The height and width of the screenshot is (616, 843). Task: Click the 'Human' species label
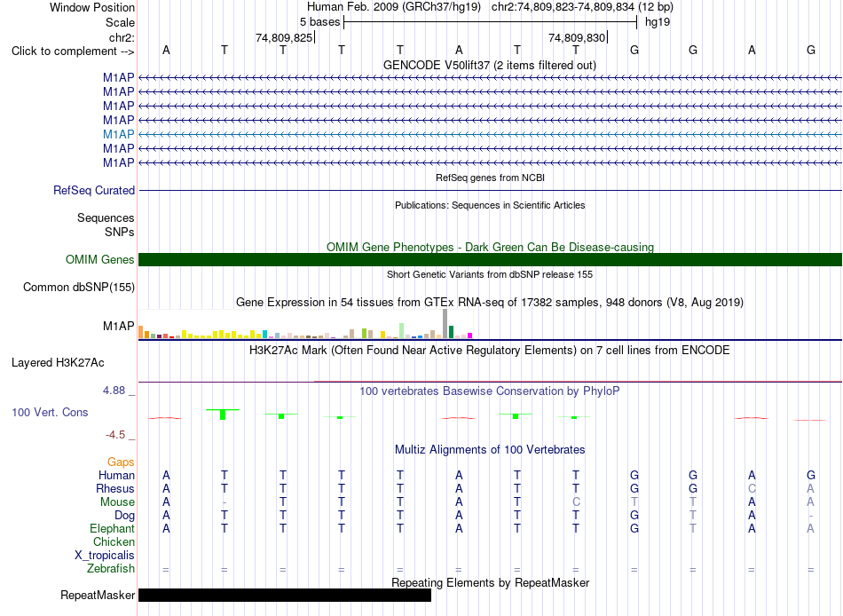pos(116,476)
